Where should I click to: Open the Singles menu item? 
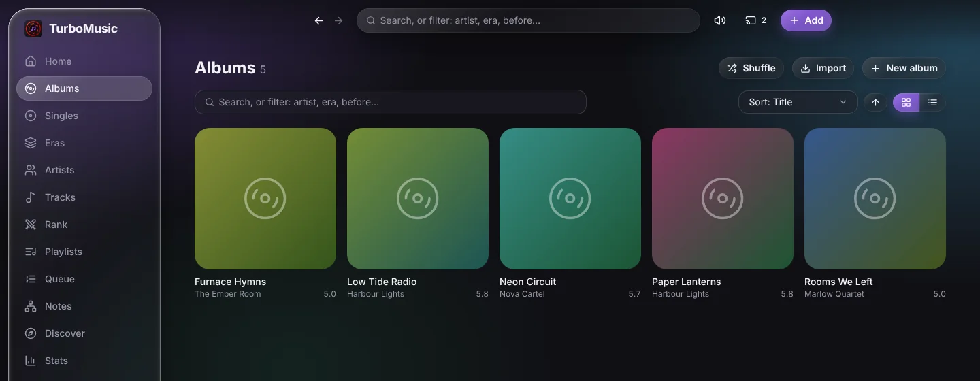click(x=84, y=116)
